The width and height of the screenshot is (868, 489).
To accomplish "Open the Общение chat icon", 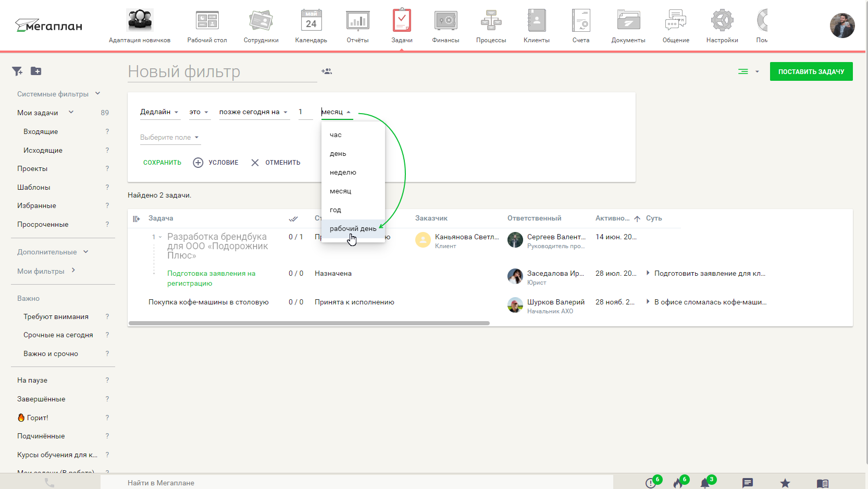I will (676, 21).
